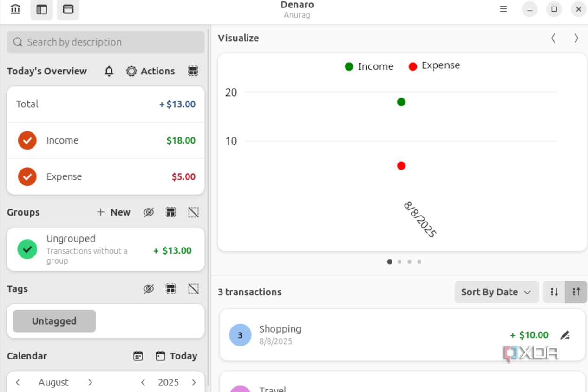Click the bank account icon in header
This screenshot has height=392, width=588.
pyautogui.click(x=15, y=9)
